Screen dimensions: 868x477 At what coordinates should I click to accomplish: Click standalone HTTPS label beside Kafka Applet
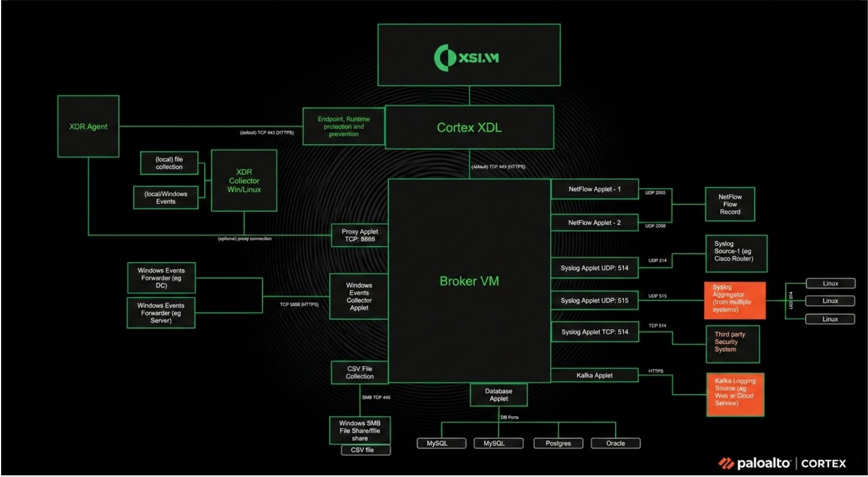(656, 371)
